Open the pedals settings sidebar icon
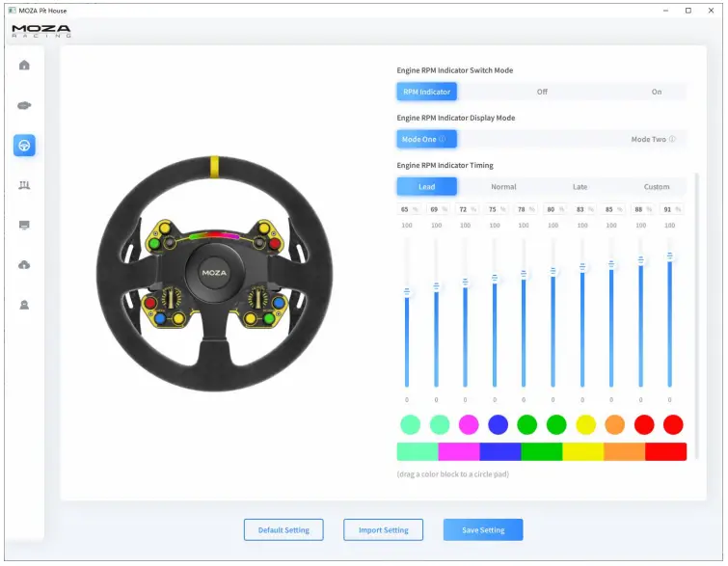The image size is (728, 566). pyautogui.click(x=24, y=185)
